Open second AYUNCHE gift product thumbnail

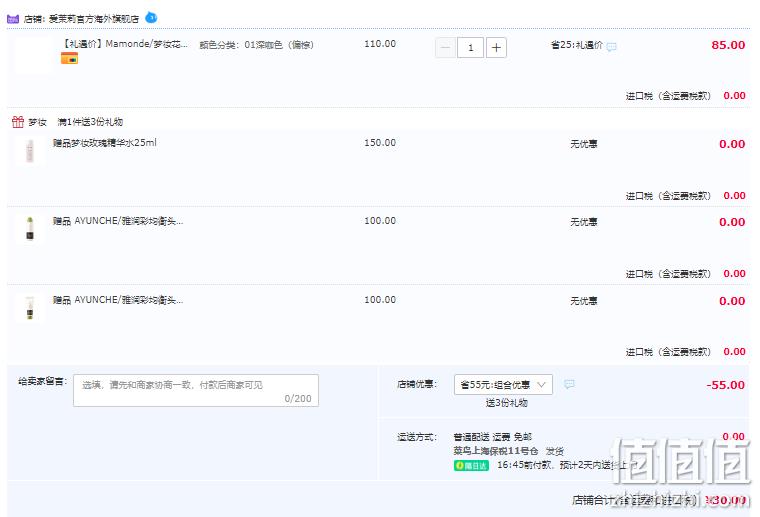[30, 307]
